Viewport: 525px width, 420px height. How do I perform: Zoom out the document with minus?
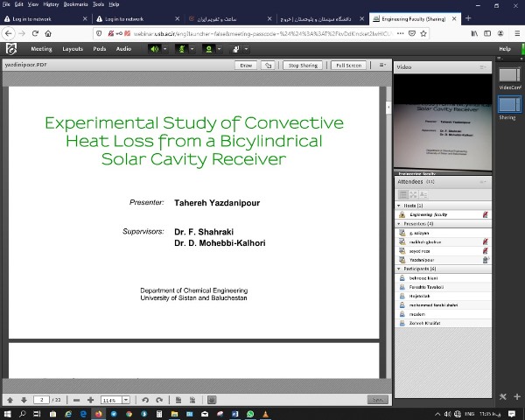point(76,400)
